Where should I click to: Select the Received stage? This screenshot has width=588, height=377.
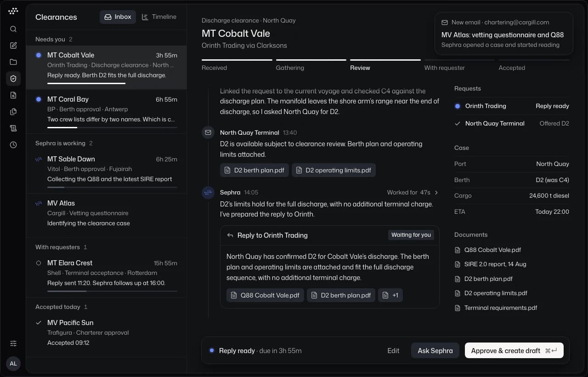237,65
